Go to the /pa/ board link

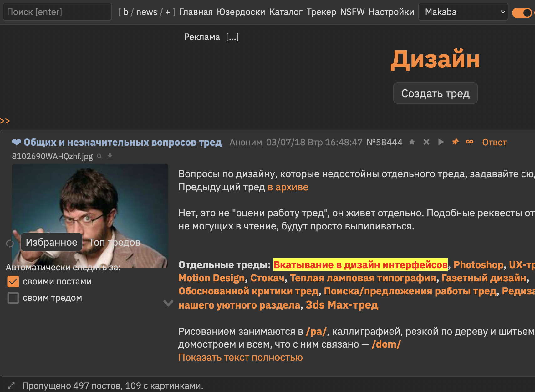316,331
